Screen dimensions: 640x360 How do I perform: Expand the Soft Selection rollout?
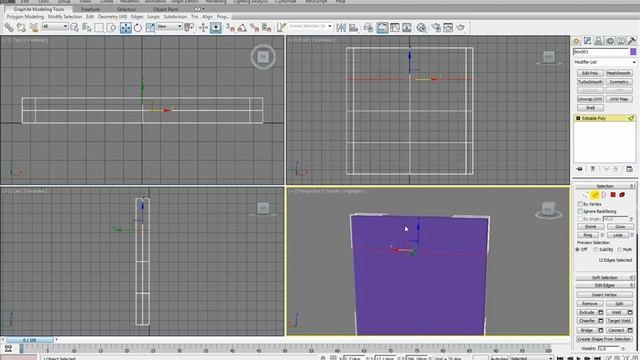[605, 278]
